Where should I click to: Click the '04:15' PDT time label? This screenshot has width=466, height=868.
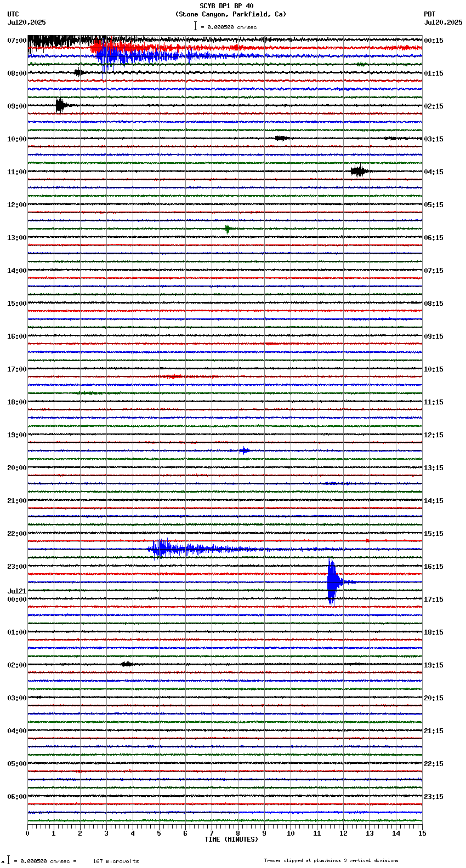(x=434, y=172)
